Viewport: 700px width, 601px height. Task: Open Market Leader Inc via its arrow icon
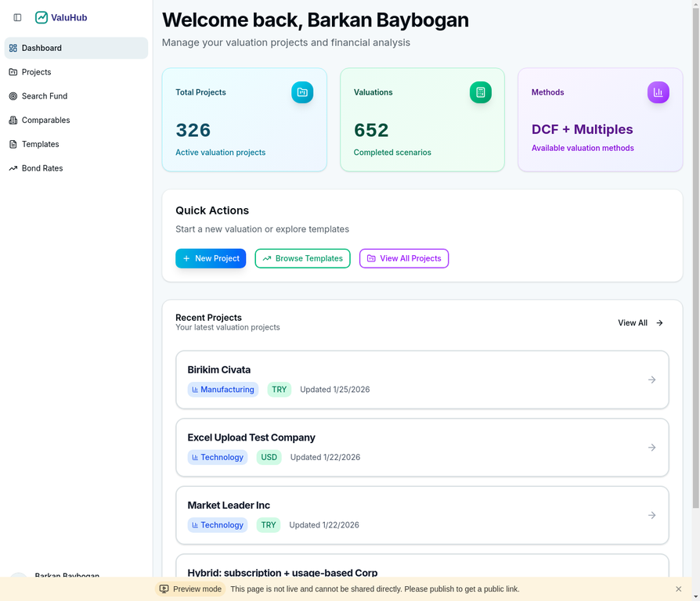point(651,515)
